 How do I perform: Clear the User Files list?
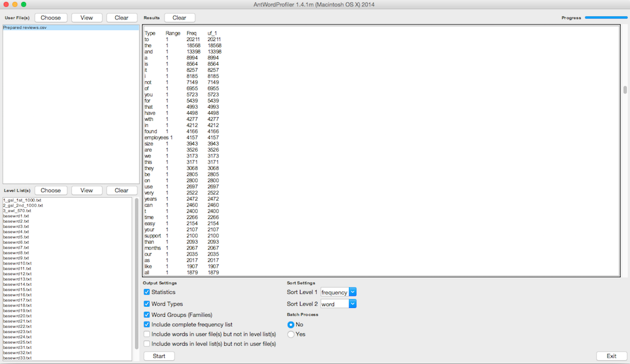pos(122,18)
